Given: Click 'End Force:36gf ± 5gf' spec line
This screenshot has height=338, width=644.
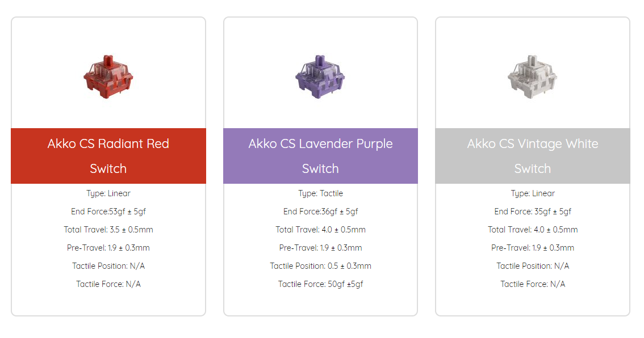Looking at the screenshot, I should 320,212.
